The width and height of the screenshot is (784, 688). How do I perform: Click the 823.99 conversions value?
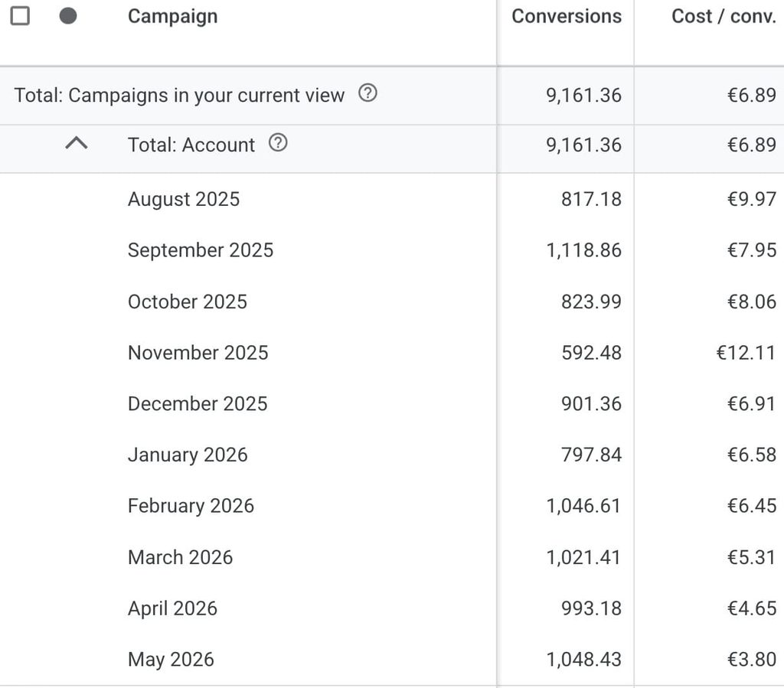tap(592, 302)
